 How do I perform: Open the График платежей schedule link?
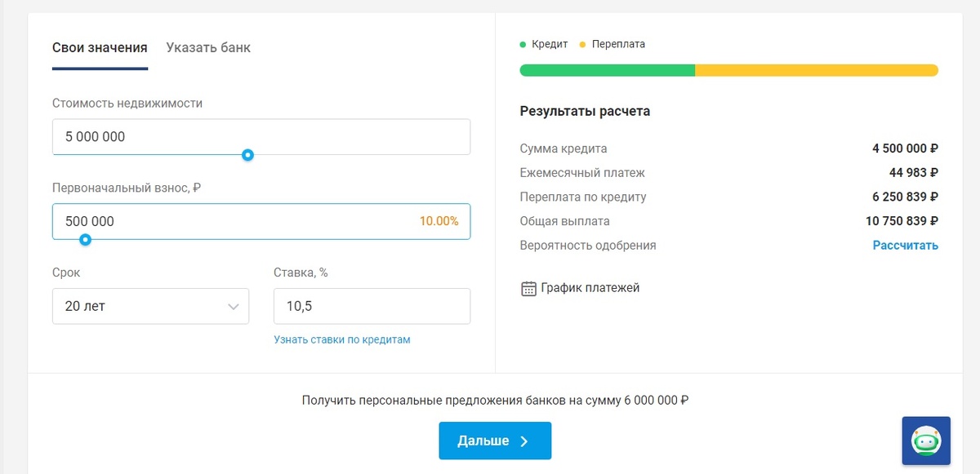pyautogui.click(x=590, y=288)
